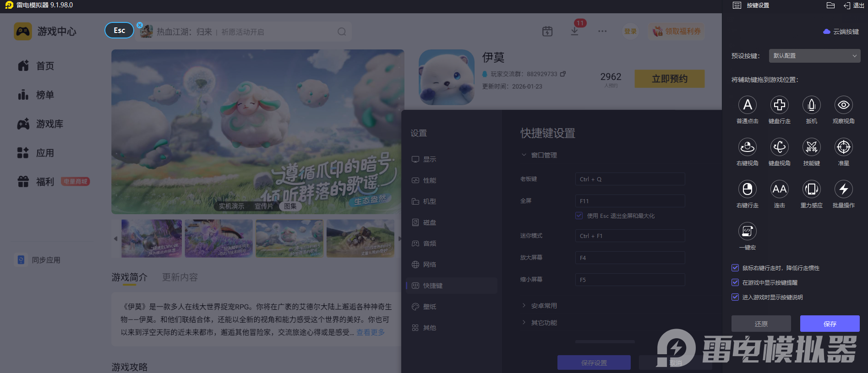
Task: Select the 右键行走 right-click walk icon
Action: click(x=748, y=189)
